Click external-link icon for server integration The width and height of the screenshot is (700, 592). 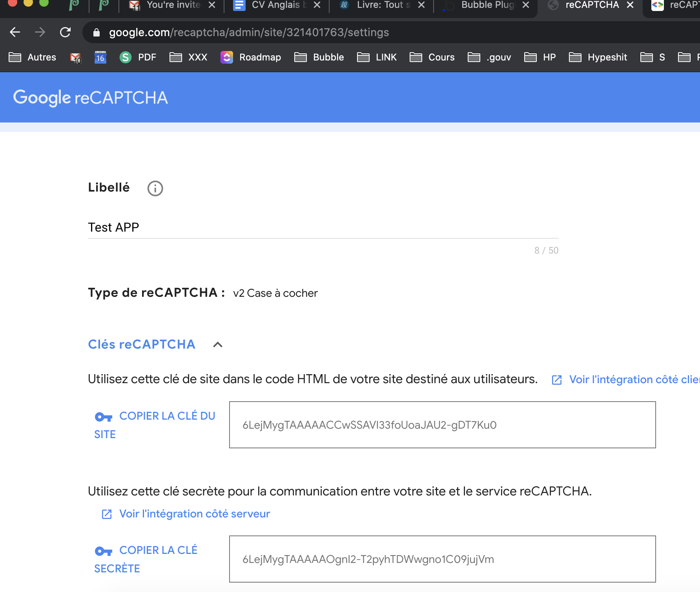[x=107, y=514]
